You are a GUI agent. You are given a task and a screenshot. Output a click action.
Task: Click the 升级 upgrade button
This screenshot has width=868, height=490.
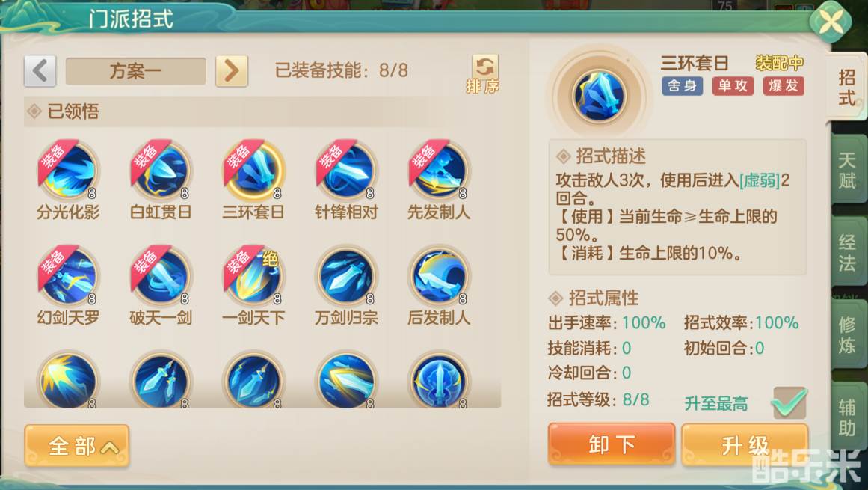tap(745, 444)
